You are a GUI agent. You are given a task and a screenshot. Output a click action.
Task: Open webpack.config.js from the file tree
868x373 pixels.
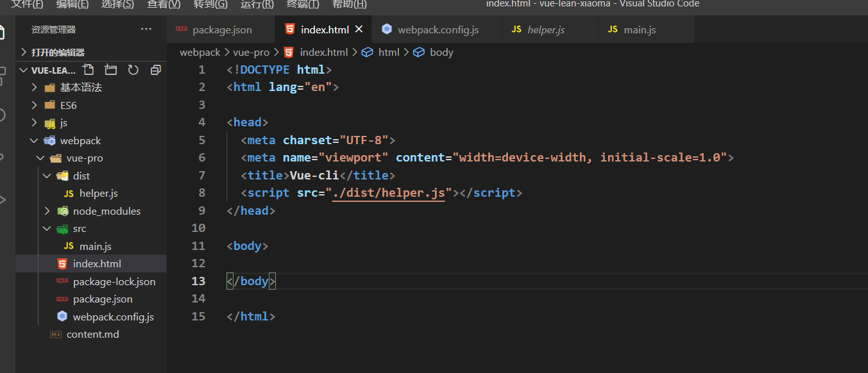coord(91,317)
